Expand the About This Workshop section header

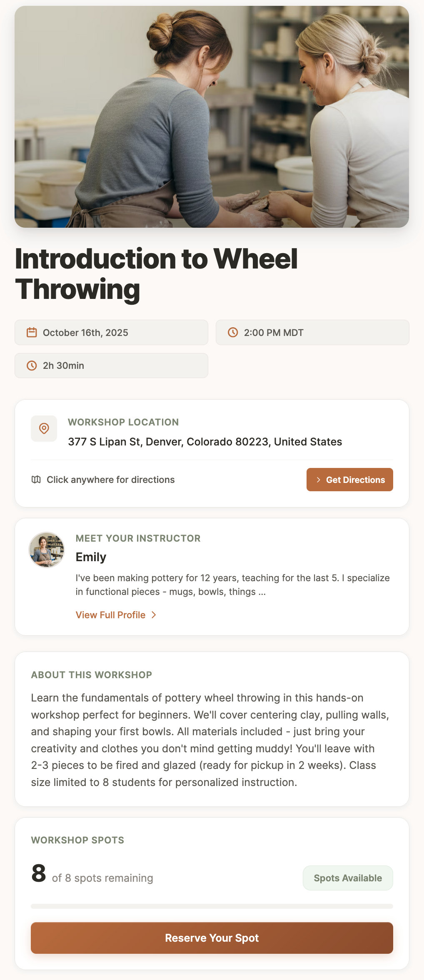tap(92, 675)
